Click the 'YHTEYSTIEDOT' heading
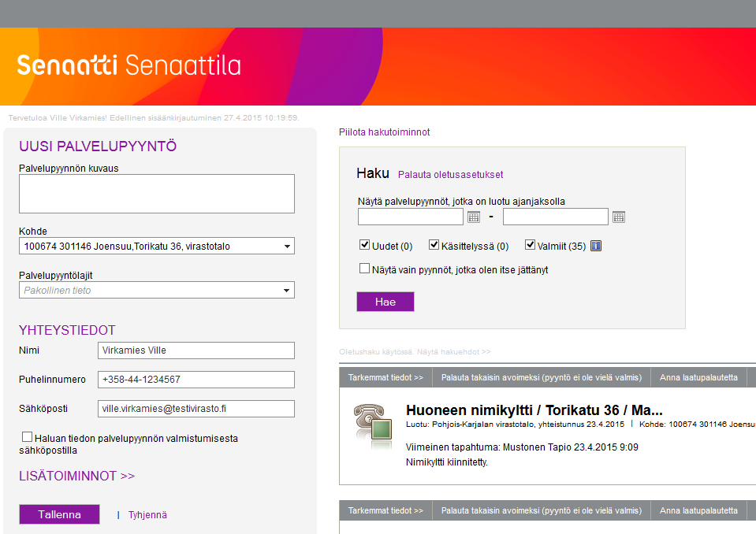The image size is (756, 534). tap(67, 330)
